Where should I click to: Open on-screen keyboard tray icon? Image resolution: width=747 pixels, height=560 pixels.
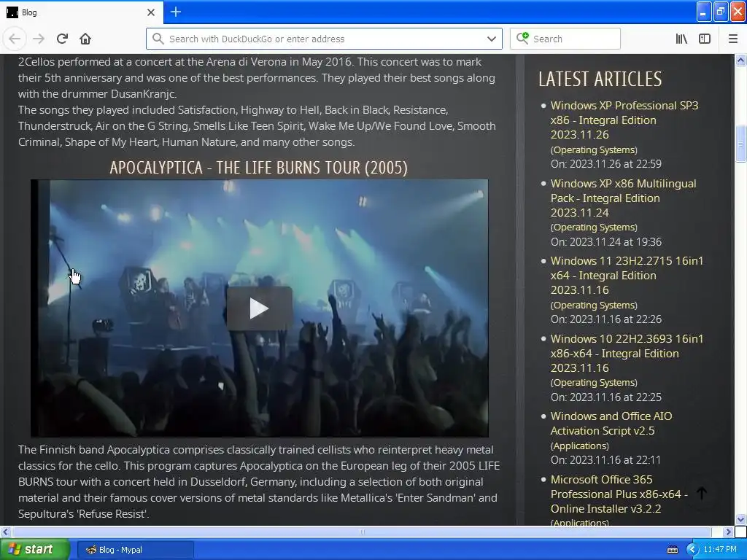pos(672,550)
